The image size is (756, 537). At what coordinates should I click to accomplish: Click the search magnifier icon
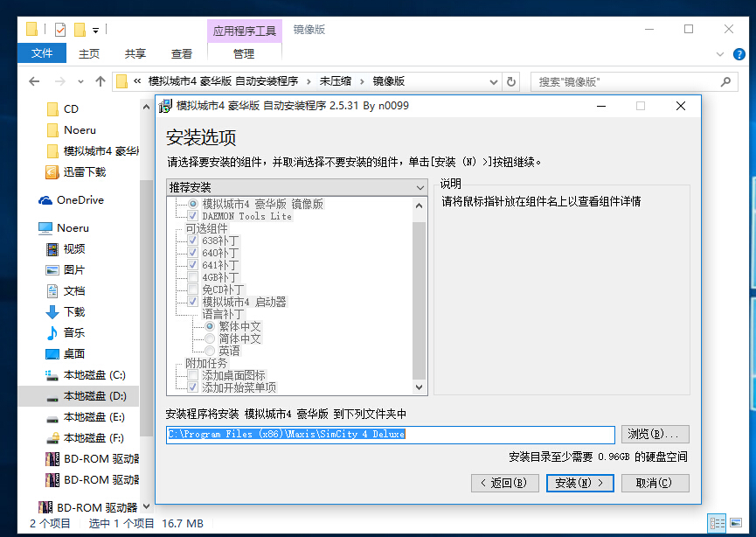pyautogui.click(x=725, y=81)
